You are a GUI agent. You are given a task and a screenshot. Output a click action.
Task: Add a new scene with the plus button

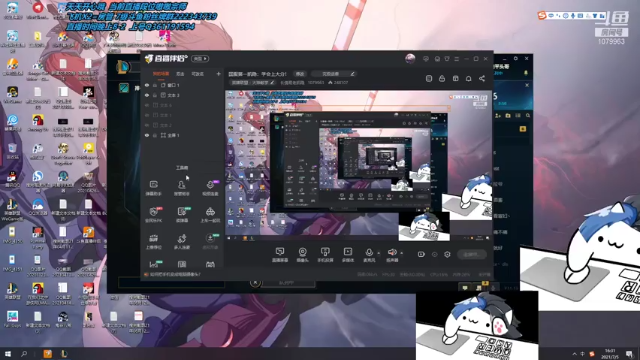[x=218, y=74]
